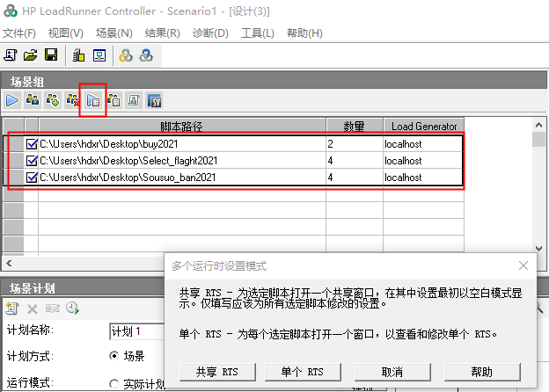Open the 工具(L) menu
549x392 pixels.
[x=257, y=33]
